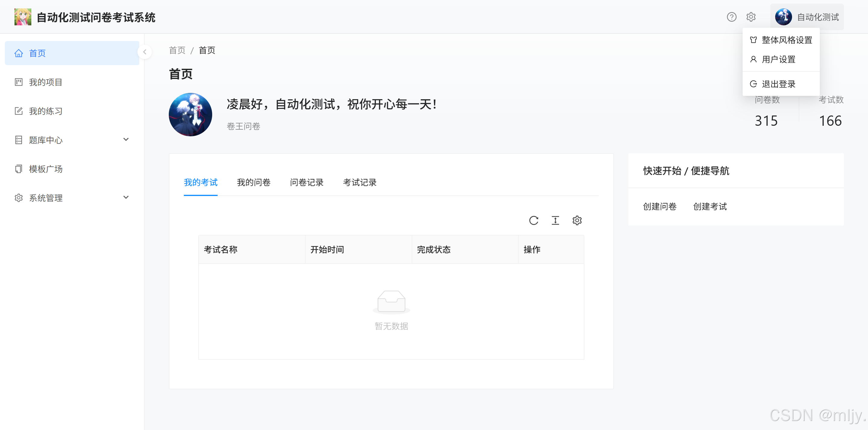This screenshot has height=430, width=868.
Task: Collapse the sidebar with arrow toggle
Action: (145, 52)
